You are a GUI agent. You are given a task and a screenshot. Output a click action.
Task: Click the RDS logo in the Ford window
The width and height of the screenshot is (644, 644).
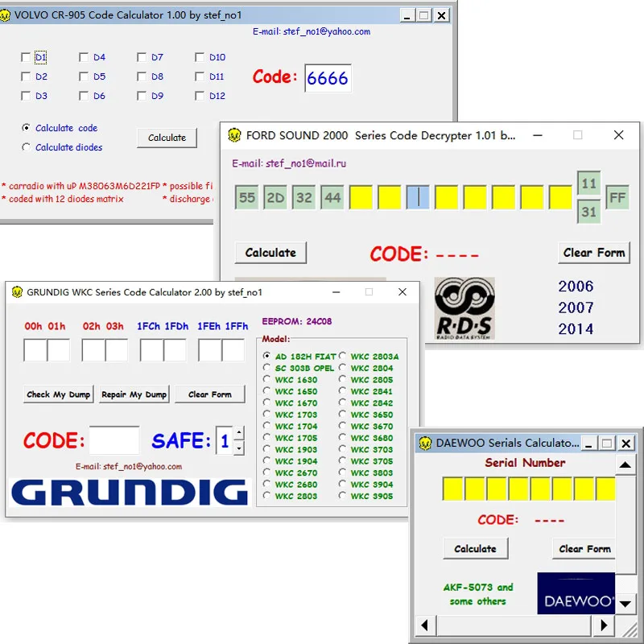pos(464,308)
